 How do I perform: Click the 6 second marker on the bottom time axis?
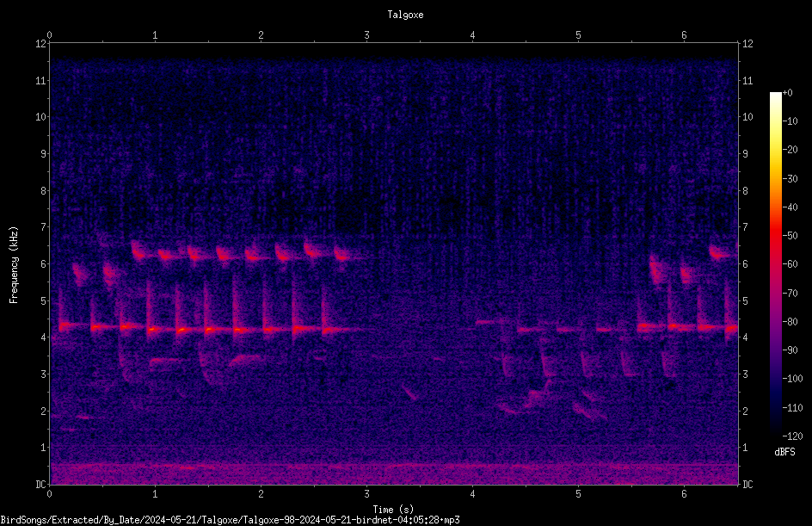click(684, 494)
